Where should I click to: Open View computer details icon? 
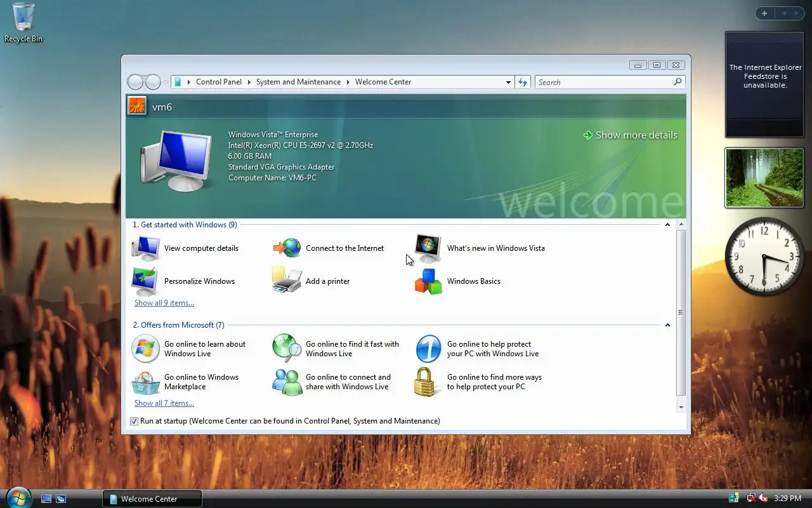[x=145, y=248]
